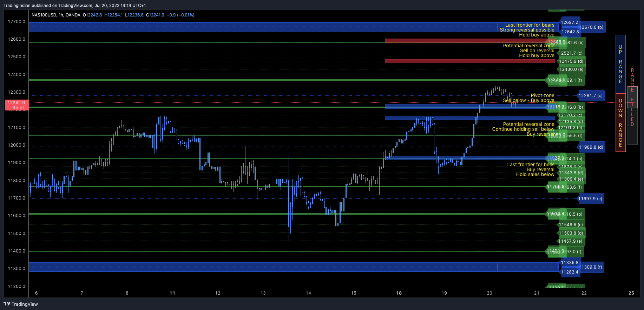The image size is (644, 310).
Task: Click the 11503.8 (d) level label
Action: [571, 233]
